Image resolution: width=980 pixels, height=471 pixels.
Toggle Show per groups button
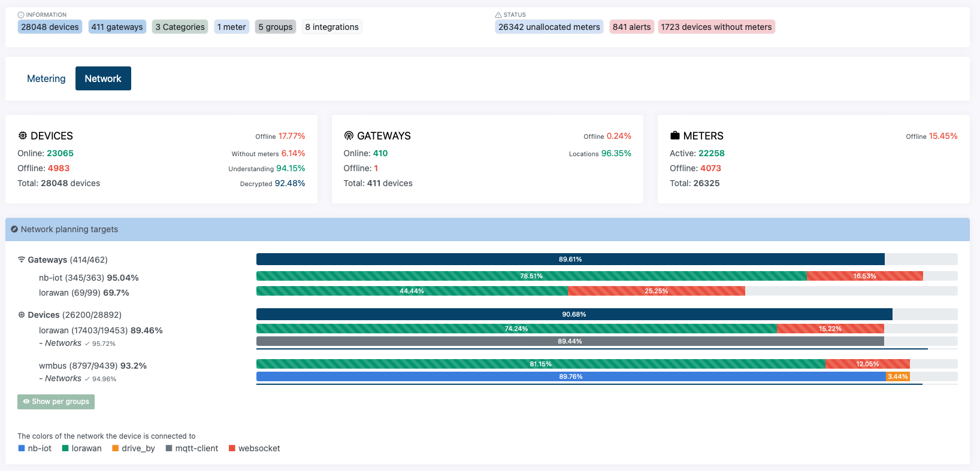(56, 402)
